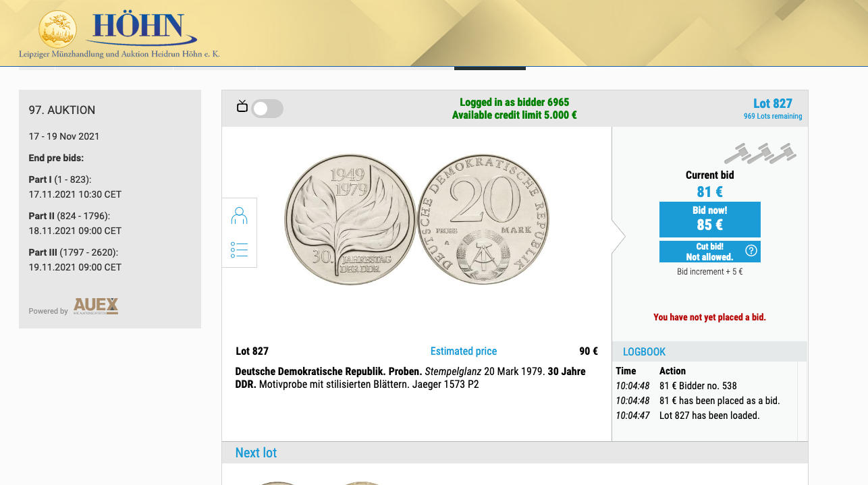Click the logbook scrollbar
The image size is (868, 485).
point(802,401)
